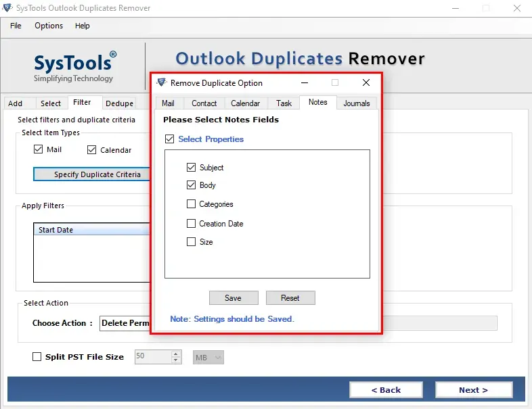The height and width of the screenshot is (409, 532).
Task: Enable the Creation Date checkbox
Action: click(x=191, y=223)
